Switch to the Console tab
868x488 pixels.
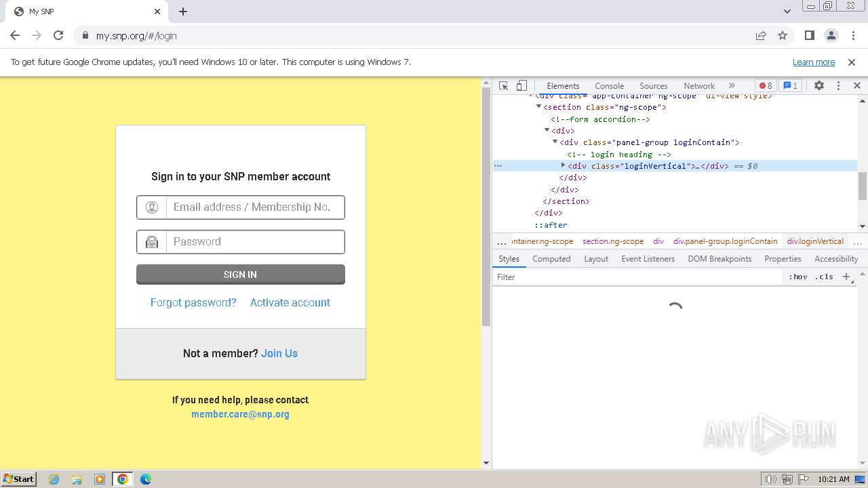tap(609, 86)
